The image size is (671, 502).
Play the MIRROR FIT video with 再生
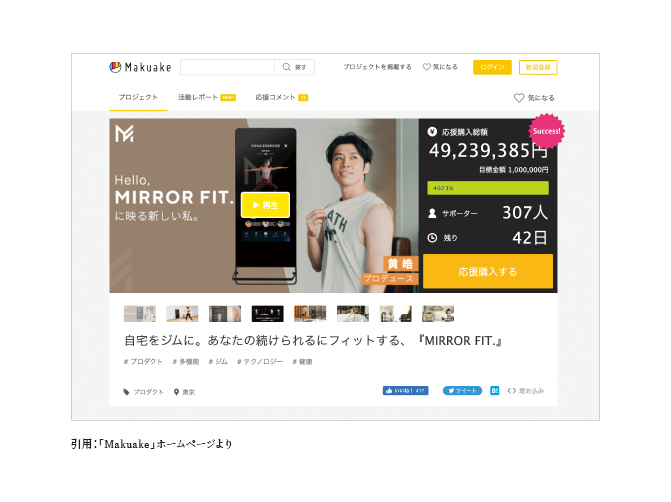(x=265, y=205)
